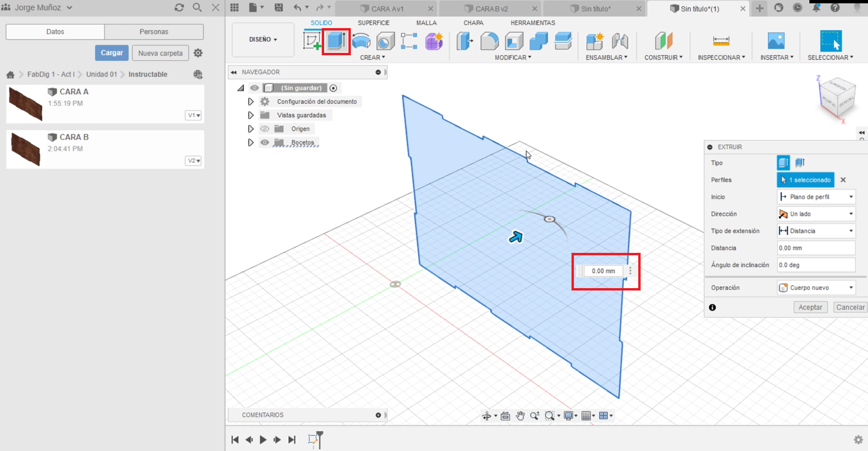The width and height of the screenshot is (868, 451).
Task: Open the Orbit navigation tool
Action: [486, 416]
